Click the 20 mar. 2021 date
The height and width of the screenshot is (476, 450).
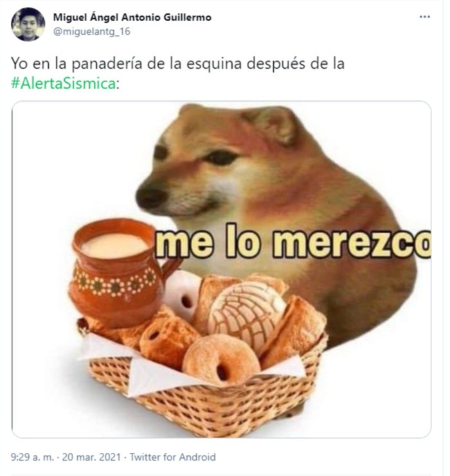[x=91, y=457]
